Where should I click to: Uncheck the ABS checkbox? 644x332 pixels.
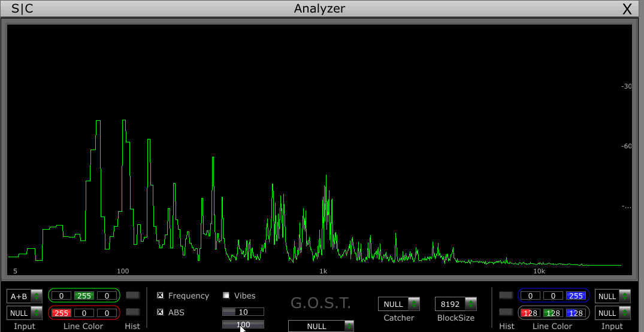pyautogui.click(x=160, y=312)
